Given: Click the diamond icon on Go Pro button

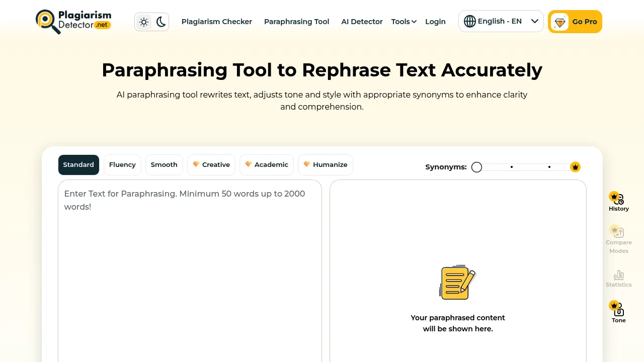Looking at the screenshot, I should point(560,22).
